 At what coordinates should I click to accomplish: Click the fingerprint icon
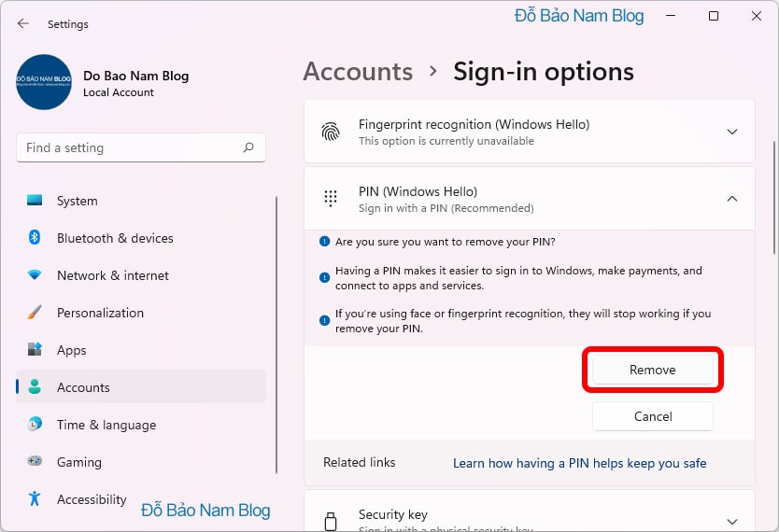(x=331, y=132)
